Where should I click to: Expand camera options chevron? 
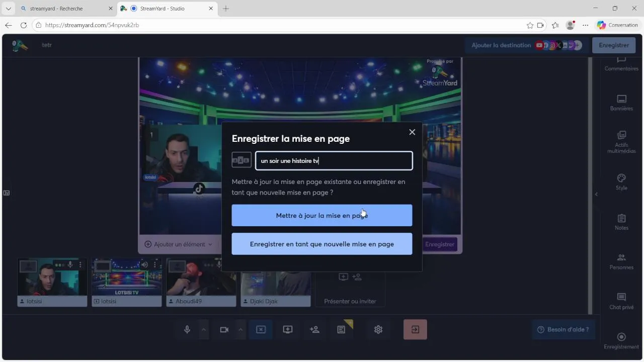pos(240,329)
